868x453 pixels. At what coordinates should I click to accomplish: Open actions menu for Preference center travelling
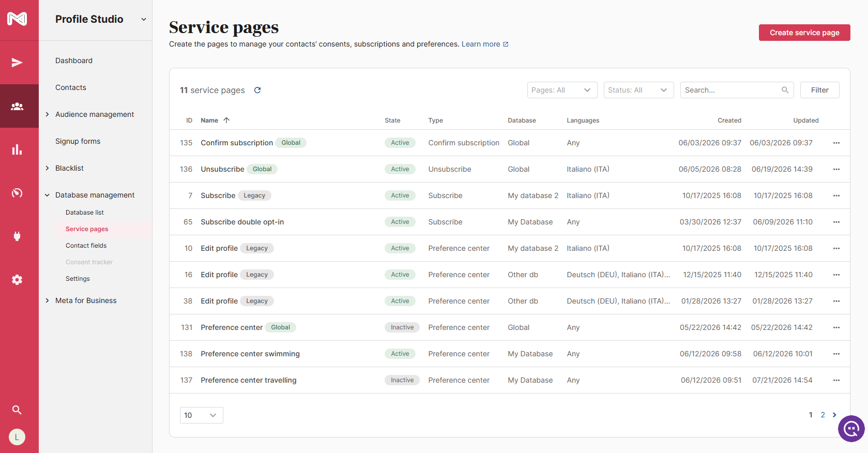pyautogui.click(x=836, y=380)
